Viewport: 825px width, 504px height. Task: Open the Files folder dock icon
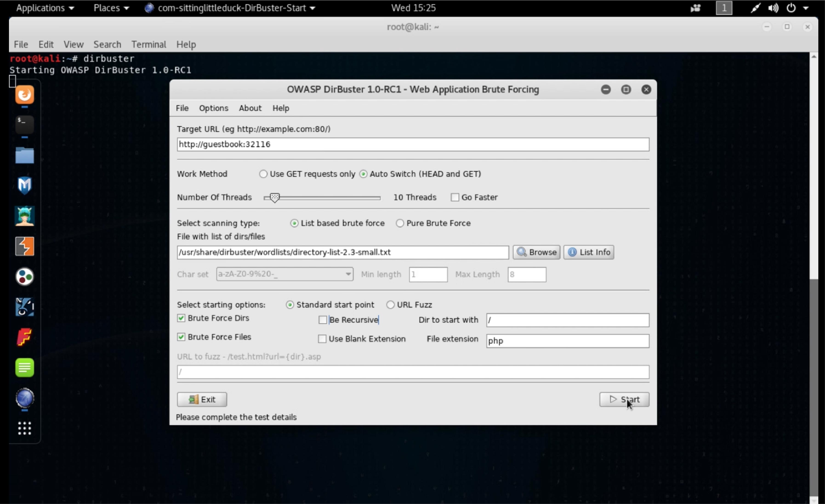click(x=24, y=155)
